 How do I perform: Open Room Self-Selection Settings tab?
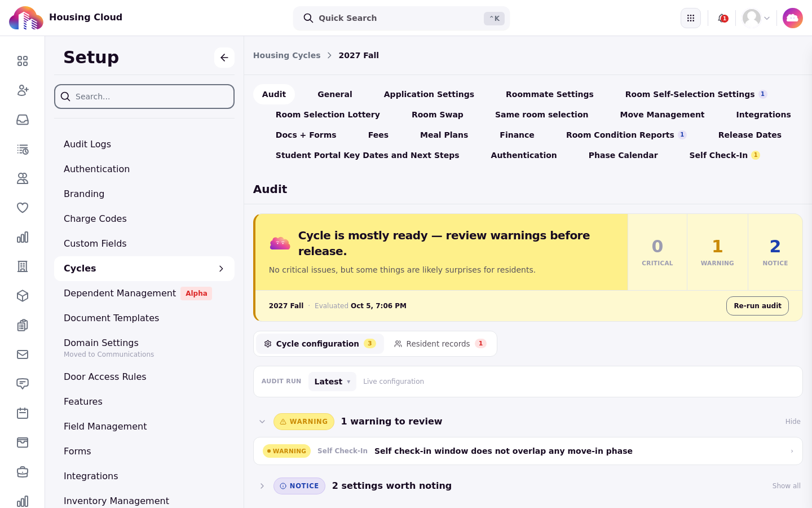click(696, 94)
